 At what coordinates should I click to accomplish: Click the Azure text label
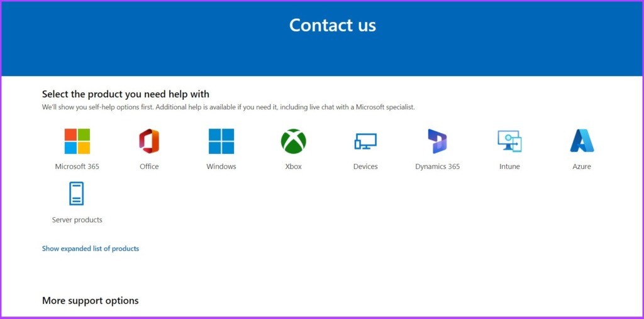[582, 166]
